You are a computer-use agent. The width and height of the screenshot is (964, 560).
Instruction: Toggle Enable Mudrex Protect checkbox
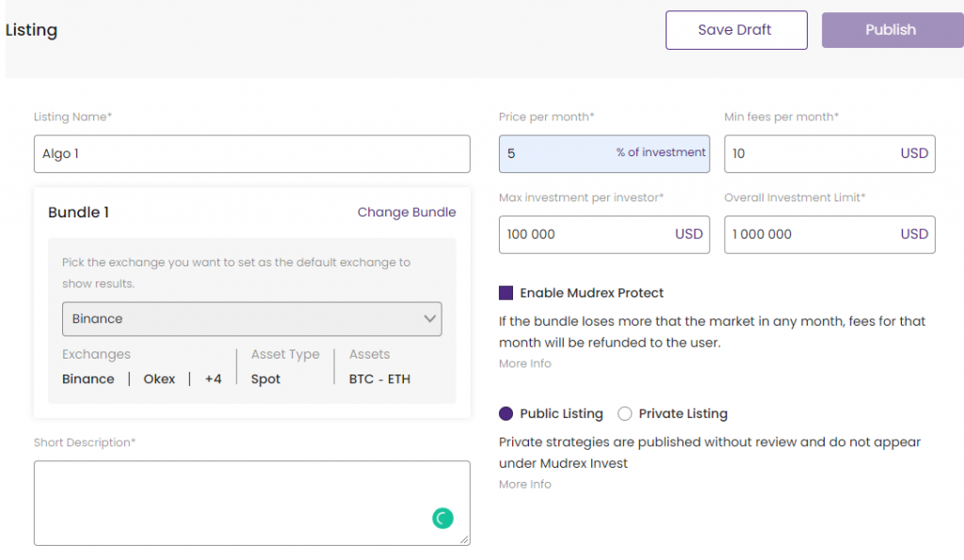[x=506, y=293]
